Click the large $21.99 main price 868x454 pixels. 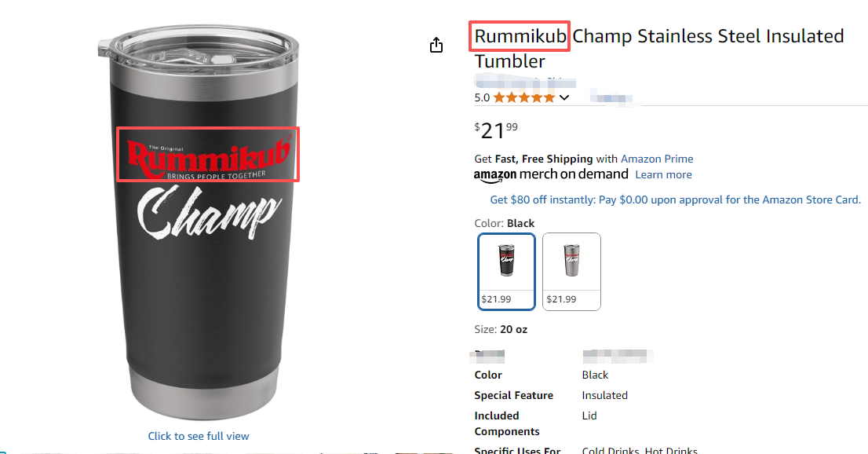point(496,130)
